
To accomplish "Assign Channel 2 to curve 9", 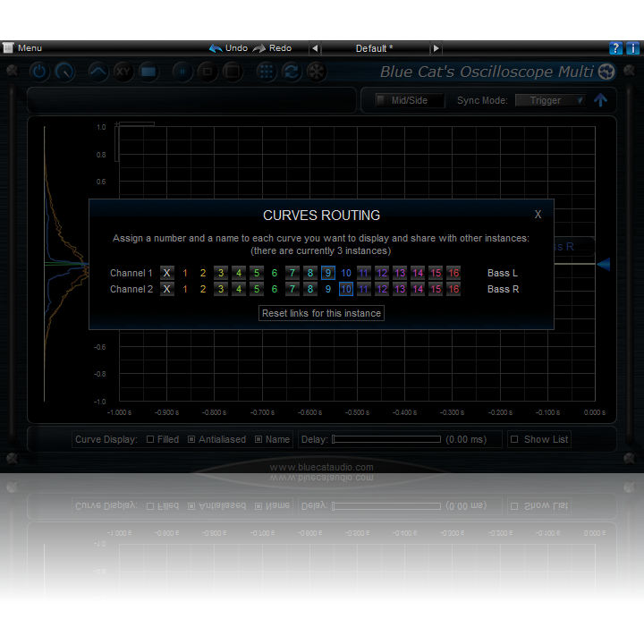I will coord(327,289).
